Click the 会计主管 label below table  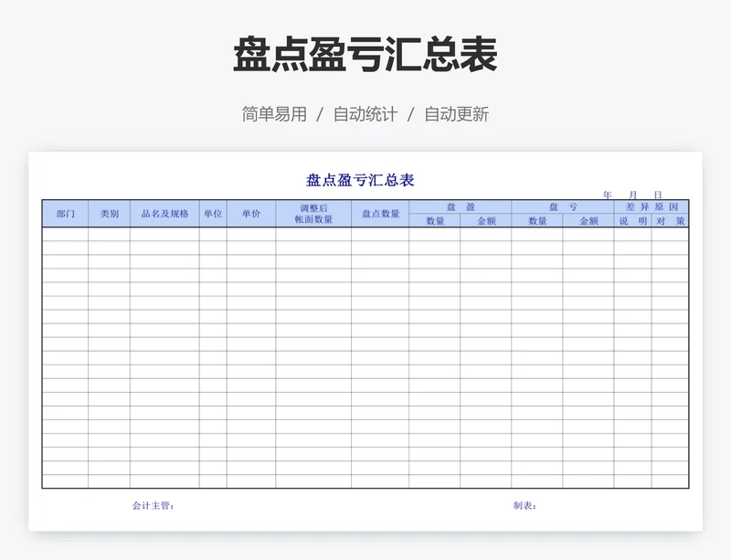(x=154, y=505)
